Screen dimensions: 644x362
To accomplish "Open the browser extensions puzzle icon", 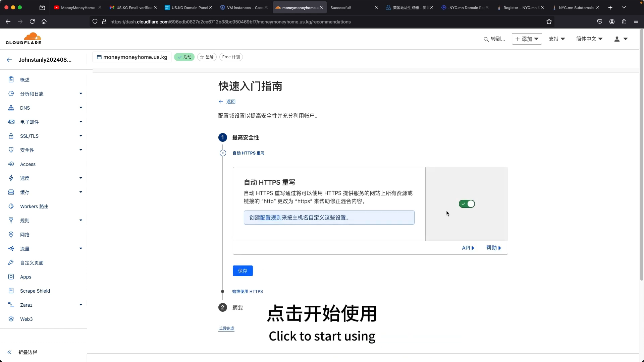I will [624, 21].
